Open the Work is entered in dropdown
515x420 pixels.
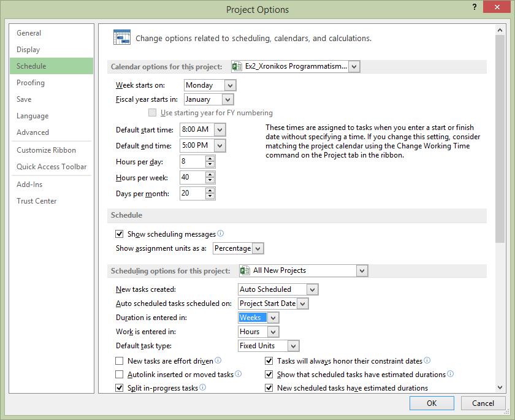273,332
